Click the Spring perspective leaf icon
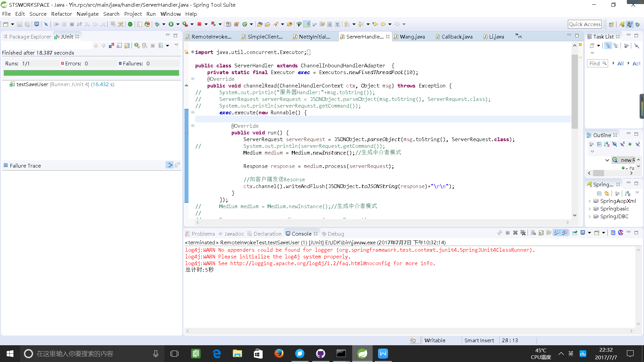Viewport: 644px width, 362px height. coord(622,24)
